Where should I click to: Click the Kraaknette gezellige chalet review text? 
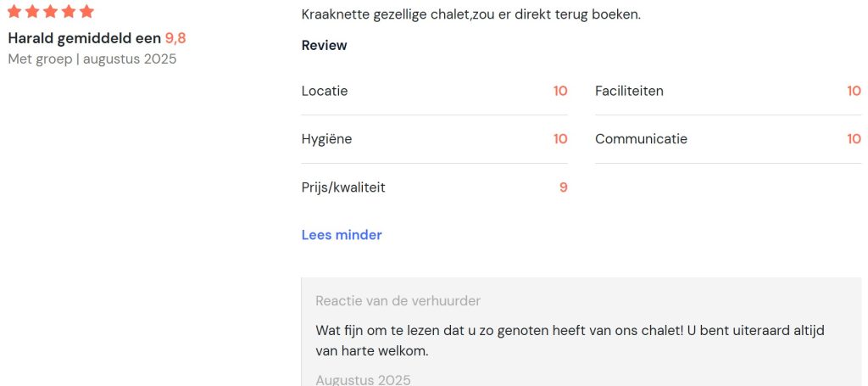click(471, 14)
